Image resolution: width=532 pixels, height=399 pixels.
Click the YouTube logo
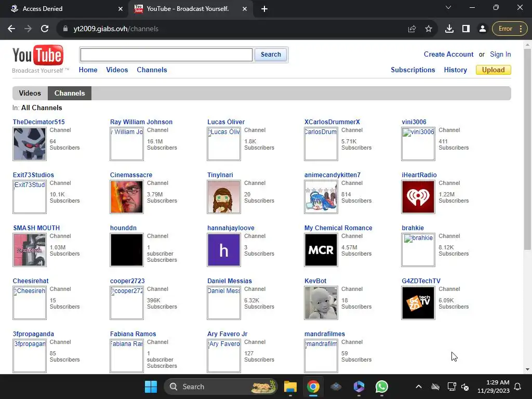coord(38,56)
